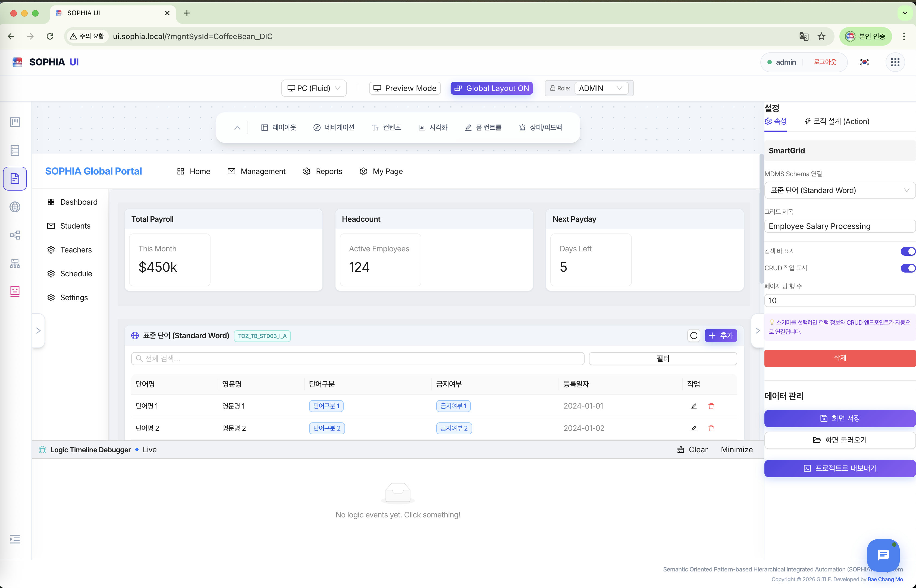Image resolution: width=916 pixels, height=588 pixels.
Task: Open the 레이아웃 component category
Action: (x=278, y=128)
